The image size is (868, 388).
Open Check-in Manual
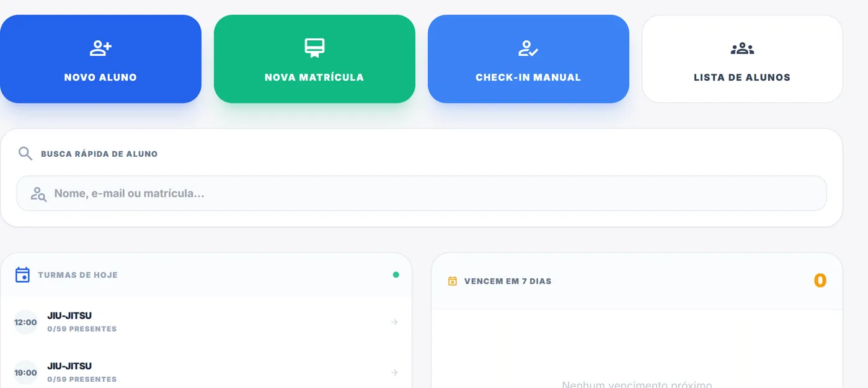pos(528,59)
